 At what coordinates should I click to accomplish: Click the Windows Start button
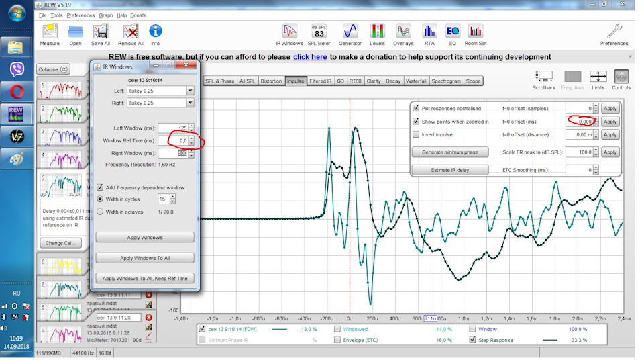(17, 14)
